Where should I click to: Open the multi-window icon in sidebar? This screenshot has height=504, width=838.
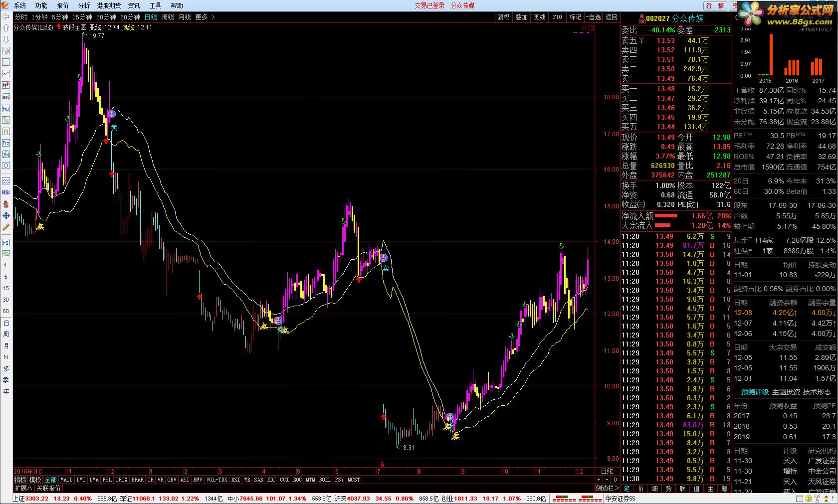pyautogui.click(x=6, y=97)
